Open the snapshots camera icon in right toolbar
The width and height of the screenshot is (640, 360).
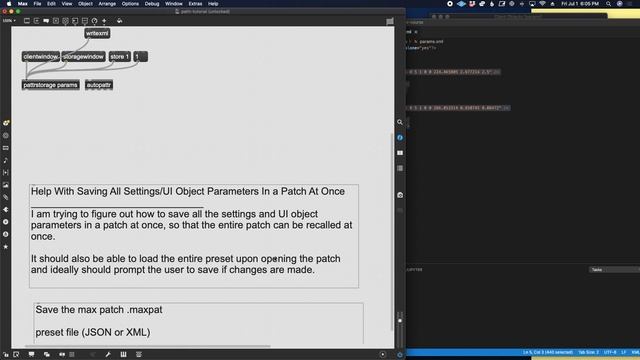coord(400,195)
